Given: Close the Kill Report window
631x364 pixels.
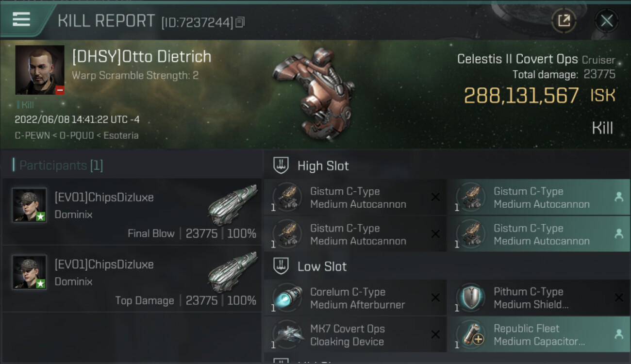Looking at the screenshot, I should point(606,20).
